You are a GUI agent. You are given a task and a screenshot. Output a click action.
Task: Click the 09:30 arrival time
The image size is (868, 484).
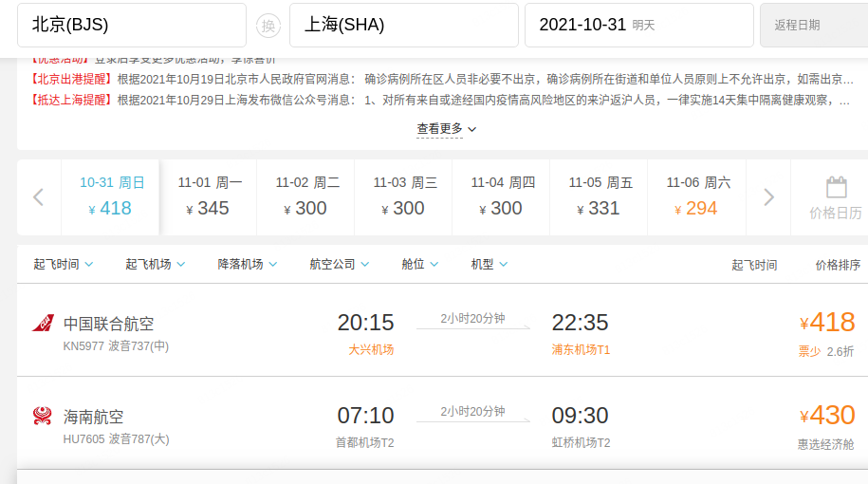pos(580,416)
